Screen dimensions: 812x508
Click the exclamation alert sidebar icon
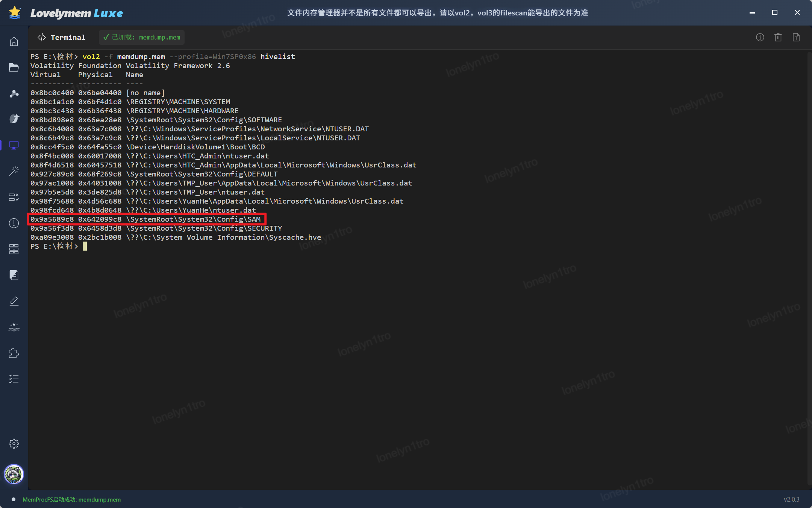pyautogui.click(x=14, y=223)
